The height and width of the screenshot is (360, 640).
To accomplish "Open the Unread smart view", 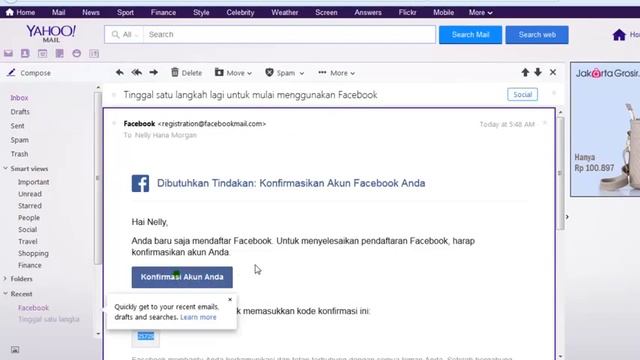I will click(x=30, y=194).
